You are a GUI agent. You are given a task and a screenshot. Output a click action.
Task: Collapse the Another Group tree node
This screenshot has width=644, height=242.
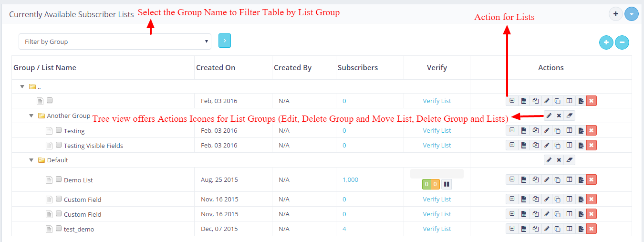[x=31, y=116]
